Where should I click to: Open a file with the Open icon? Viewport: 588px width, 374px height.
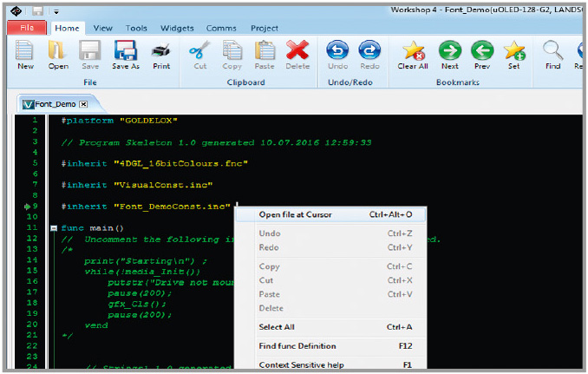click(x=58, y=51)
